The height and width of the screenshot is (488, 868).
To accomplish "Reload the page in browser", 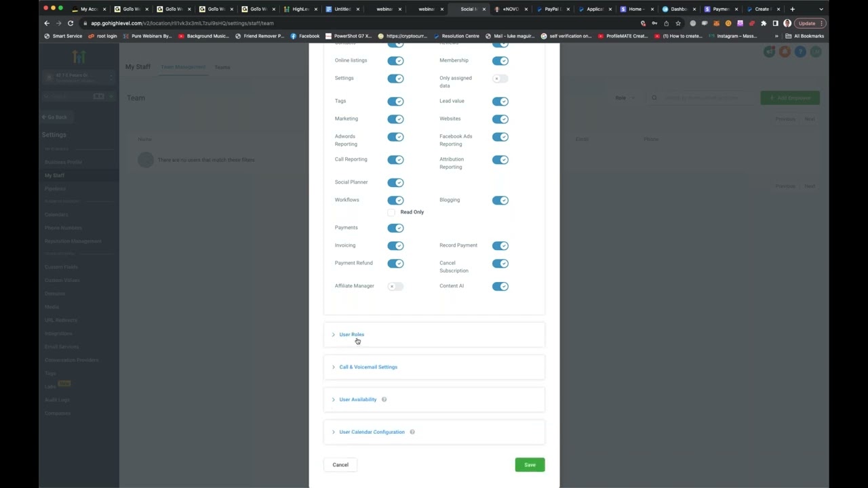I will (x=71, y=23).
